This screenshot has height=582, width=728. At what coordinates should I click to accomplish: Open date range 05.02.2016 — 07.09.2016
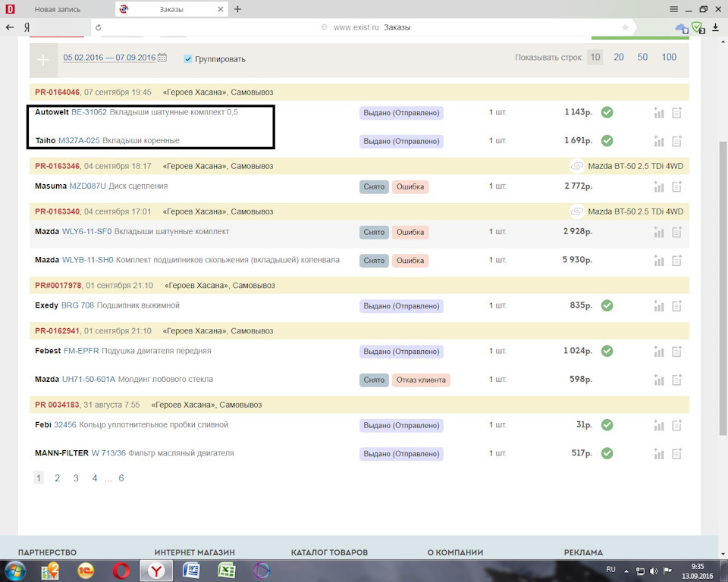click(109, 58)
